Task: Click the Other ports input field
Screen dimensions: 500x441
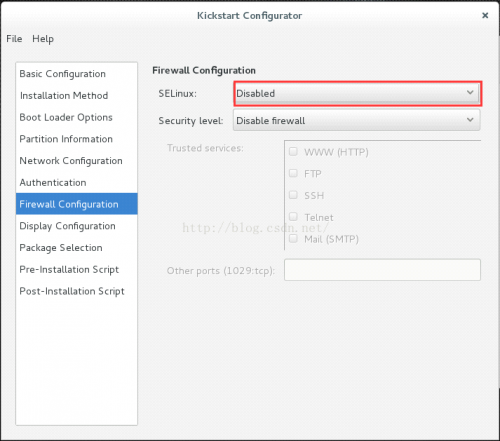Action: coord(382,270)
